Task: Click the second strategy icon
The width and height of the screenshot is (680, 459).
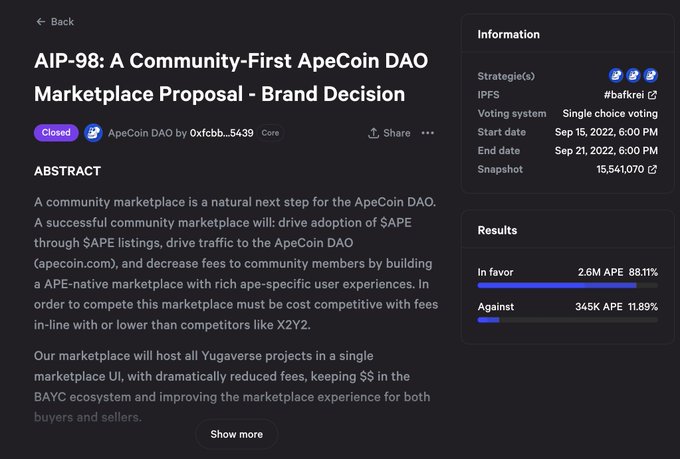Action: 633,75
